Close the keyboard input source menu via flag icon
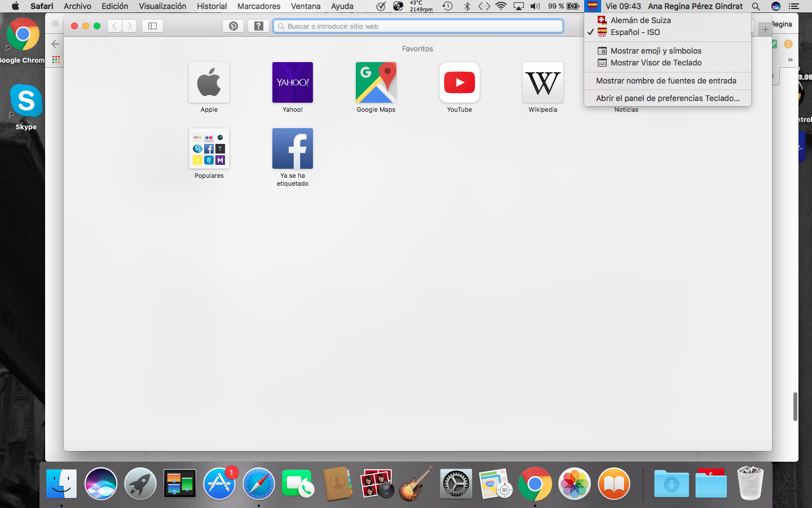Viewport: 812px width, 508px height. click(x=592, y=6)
